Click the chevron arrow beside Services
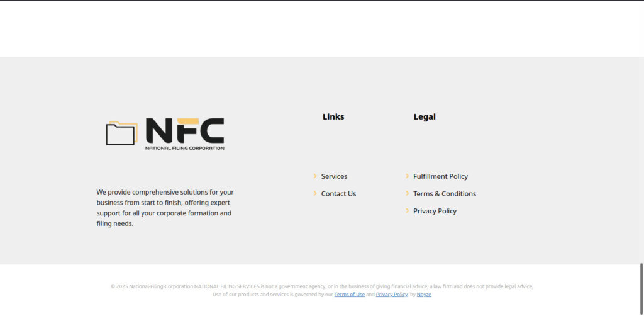 (x=315, y=176)
